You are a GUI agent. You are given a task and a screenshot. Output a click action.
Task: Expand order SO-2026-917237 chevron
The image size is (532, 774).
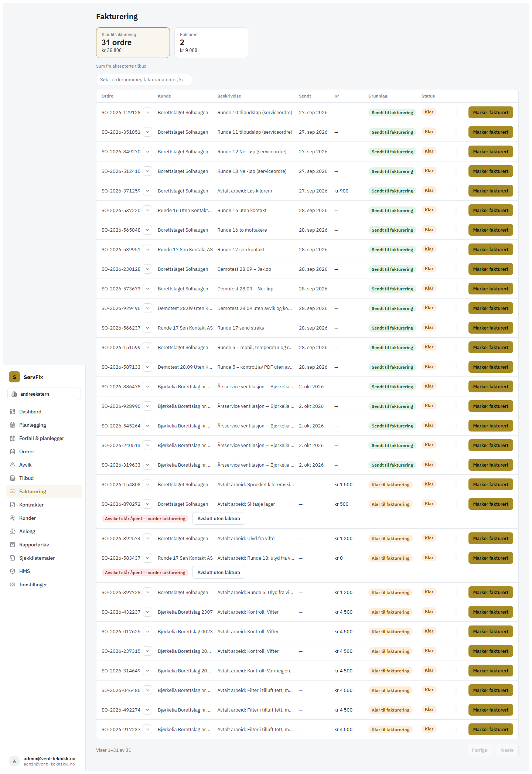pyautogui.click(x=147, y=729)
